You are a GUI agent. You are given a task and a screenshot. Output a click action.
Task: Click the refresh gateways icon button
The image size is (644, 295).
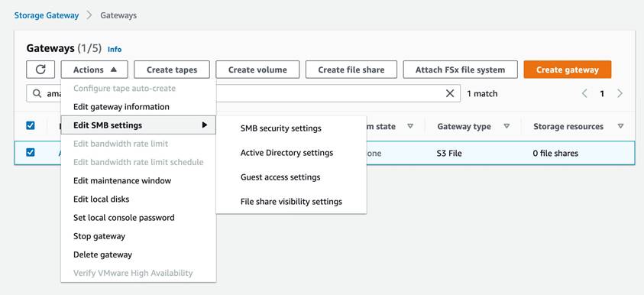[x=40, y=70]
